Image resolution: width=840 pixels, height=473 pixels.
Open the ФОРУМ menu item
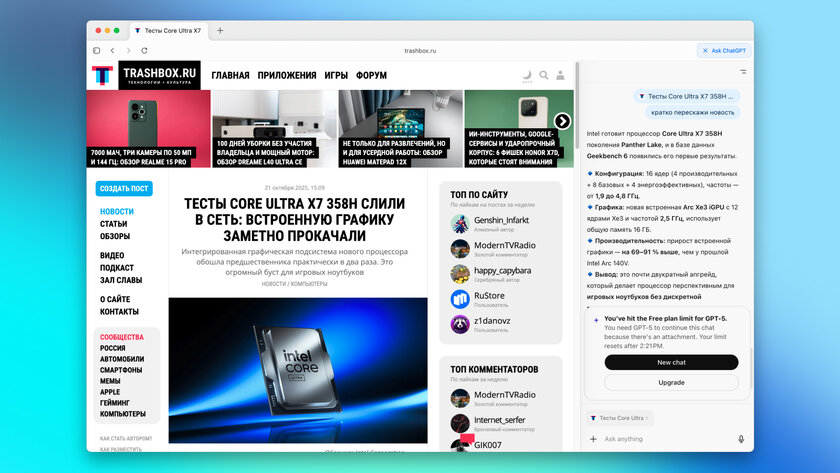371,76
